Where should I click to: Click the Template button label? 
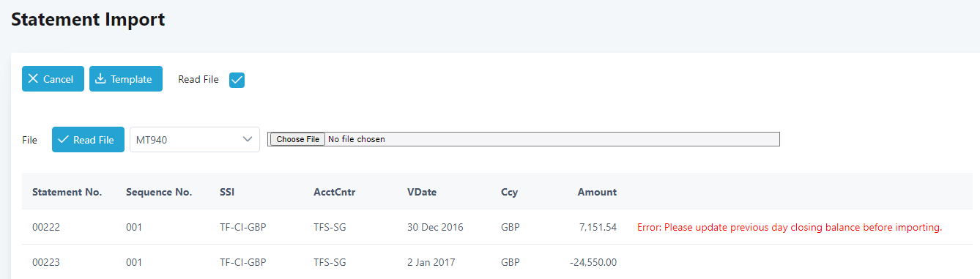131,79
